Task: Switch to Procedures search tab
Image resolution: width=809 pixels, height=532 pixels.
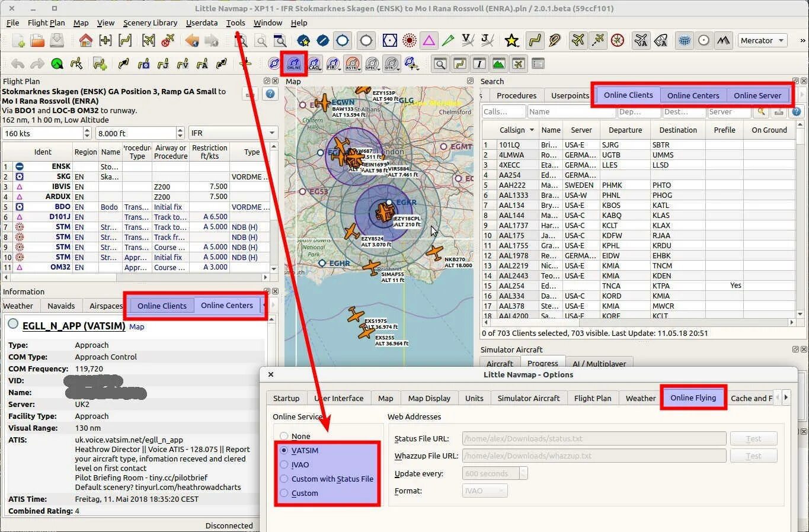Action: 516,95
